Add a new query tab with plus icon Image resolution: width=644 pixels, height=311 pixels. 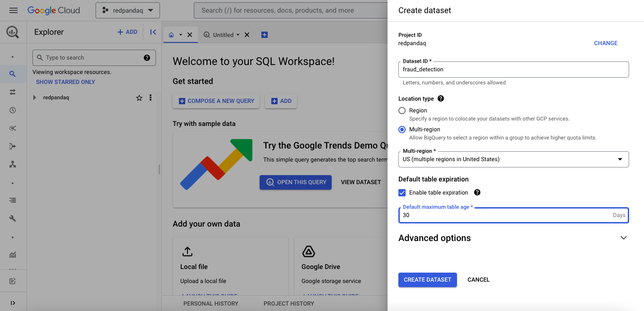(x=265, y=35)
